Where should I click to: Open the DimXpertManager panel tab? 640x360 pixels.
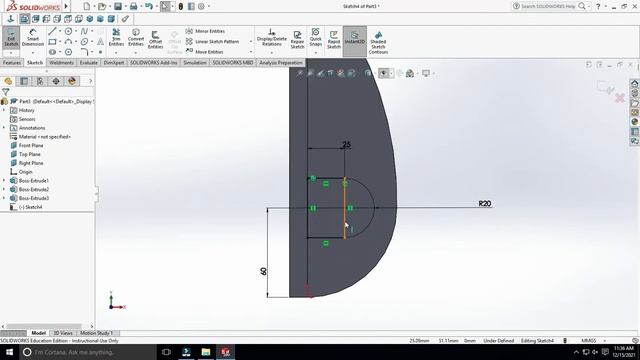(56, 81)
